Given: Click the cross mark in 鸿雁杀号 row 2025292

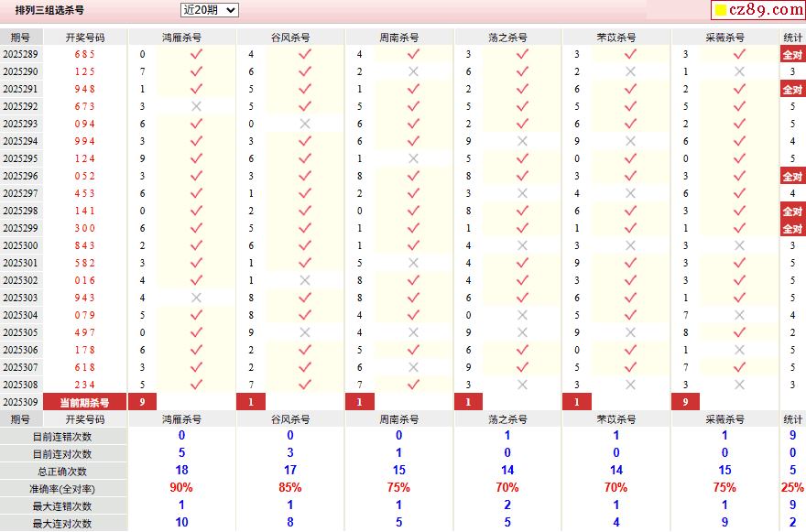Looking at the screenshot, I should point(195,106).
